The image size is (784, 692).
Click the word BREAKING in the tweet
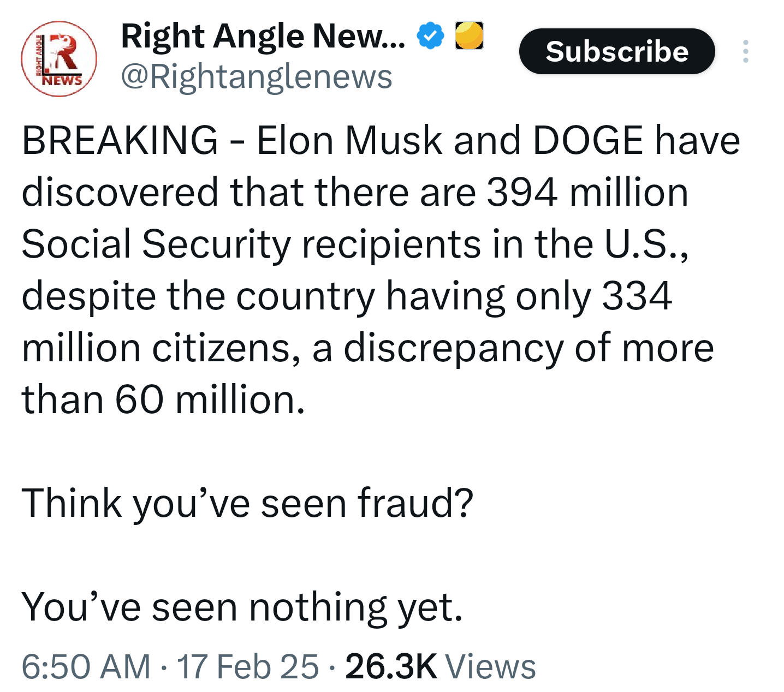click(120, 140)
